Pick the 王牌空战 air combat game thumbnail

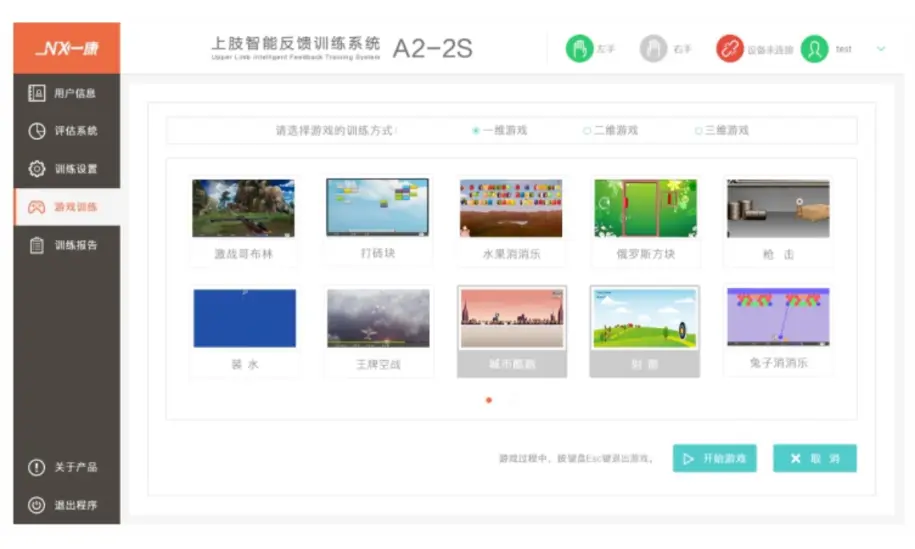coord(378,319)
